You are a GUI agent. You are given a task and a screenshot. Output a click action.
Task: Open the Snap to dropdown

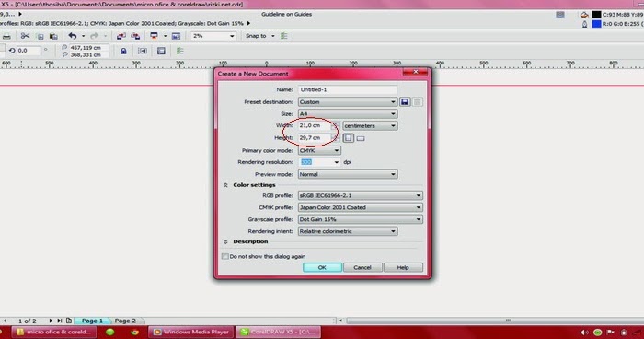point(272,36)
